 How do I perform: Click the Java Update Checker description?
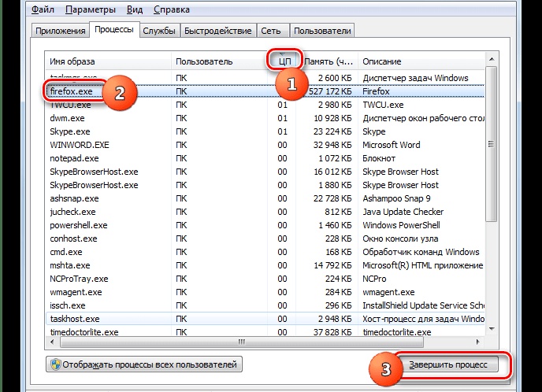pyautogui.click(x=403, y=212)
